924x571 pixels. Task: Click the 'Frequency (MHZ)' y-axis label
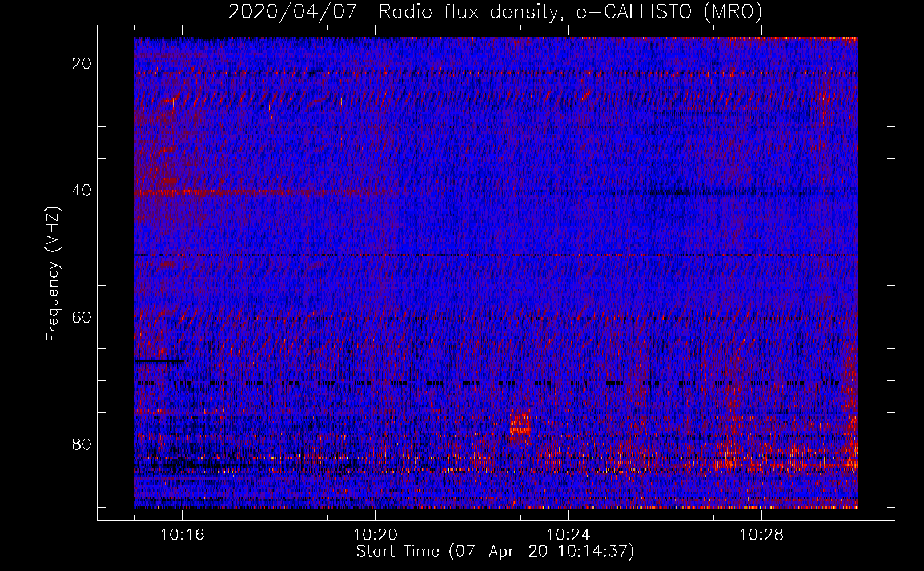point(53,274)
